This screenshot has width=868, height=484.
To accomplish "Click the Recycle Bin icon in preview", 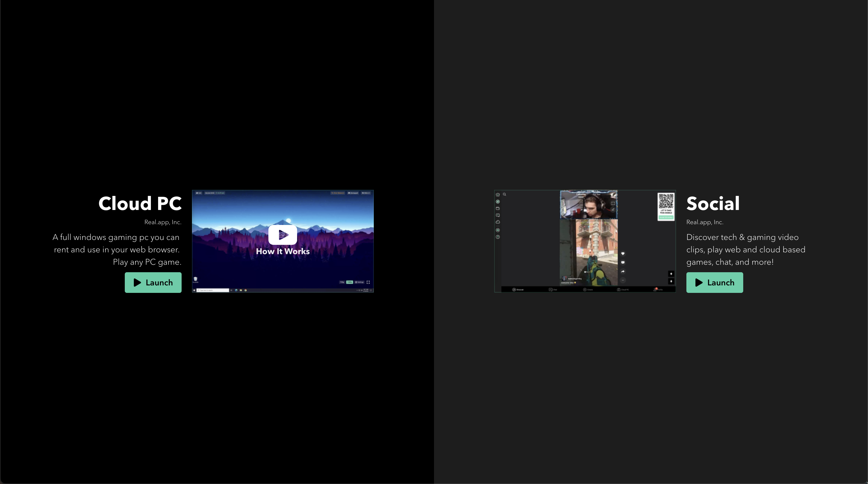I will 196,279.
